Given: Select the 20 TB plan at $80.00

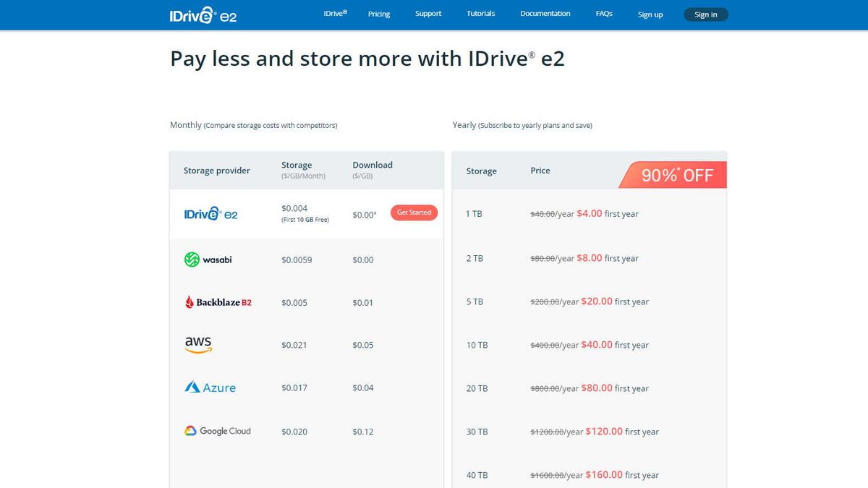Looking at the screenshot, I should pos(590,388).
